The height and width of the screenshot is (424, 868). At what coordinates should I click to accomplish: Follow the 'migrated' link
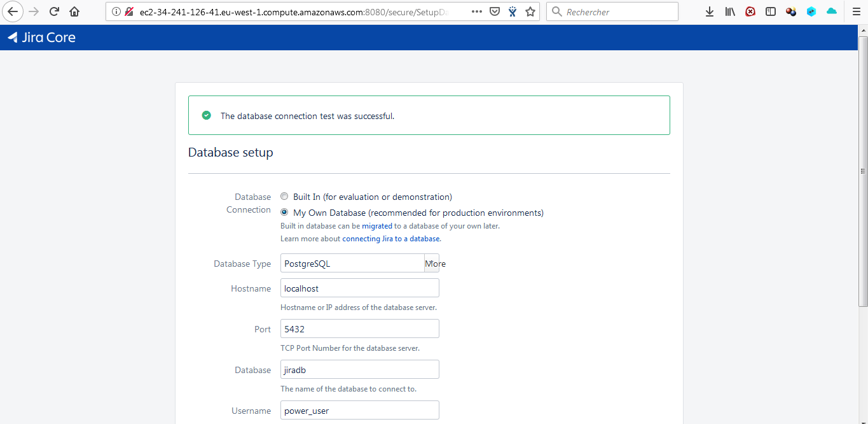(377, 226)
